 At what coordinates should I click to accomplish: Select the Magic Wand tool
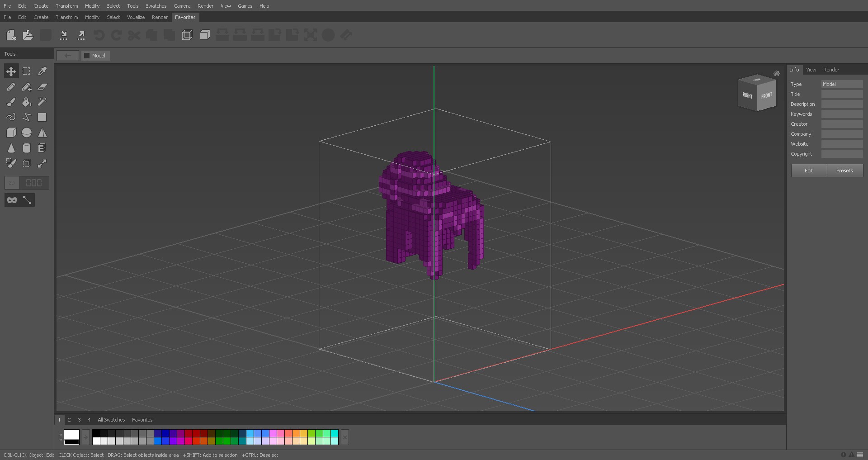click(x=42, y=102)
